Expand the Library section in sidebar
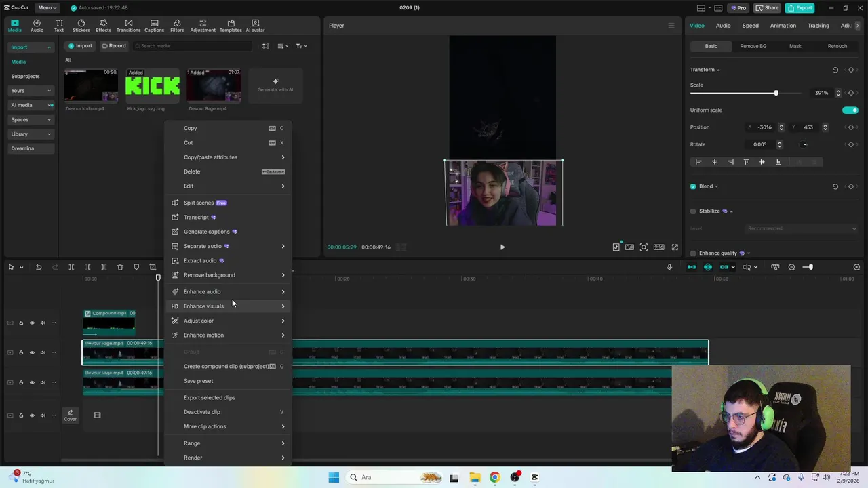868x488 pixels. [31, 134]
